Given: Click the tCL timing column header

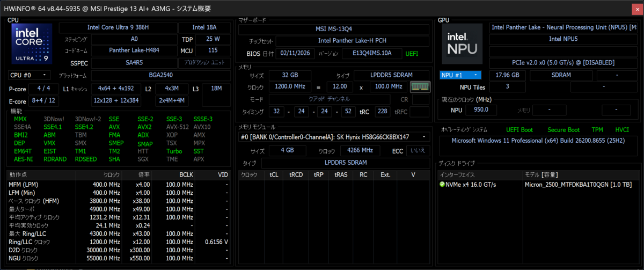Looking at the screenshot, I should pos(274,175).
